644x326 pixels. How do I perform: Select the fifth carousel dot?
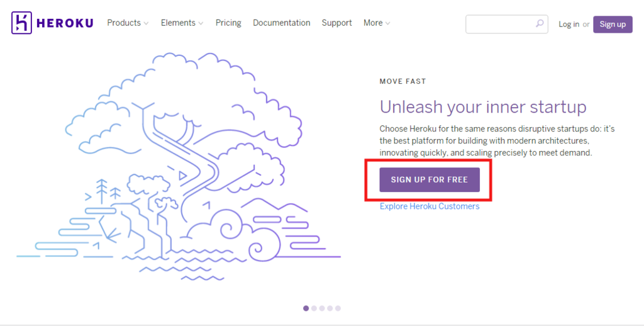pos(338,308)
